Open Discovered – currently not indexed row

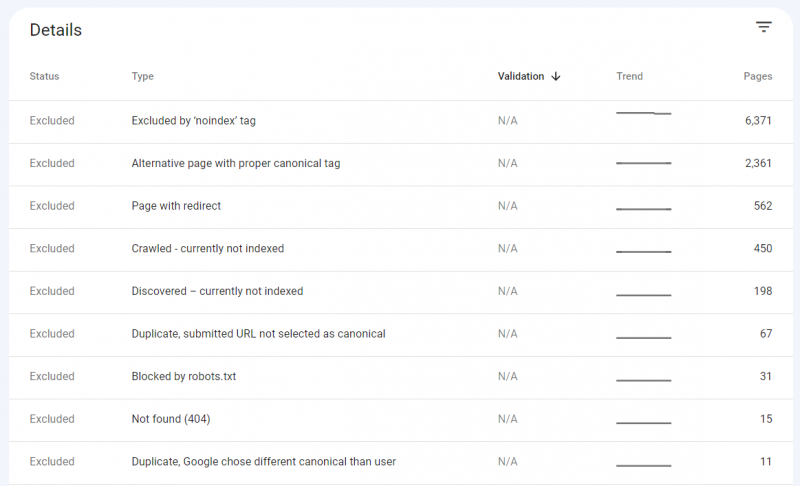coord(401,292)
